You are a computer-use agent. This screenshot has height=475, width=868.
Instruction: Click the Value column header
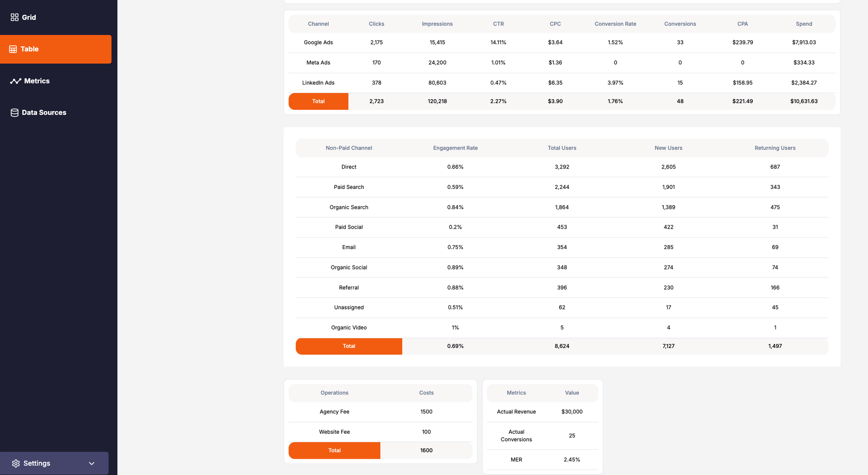point(572,393)
